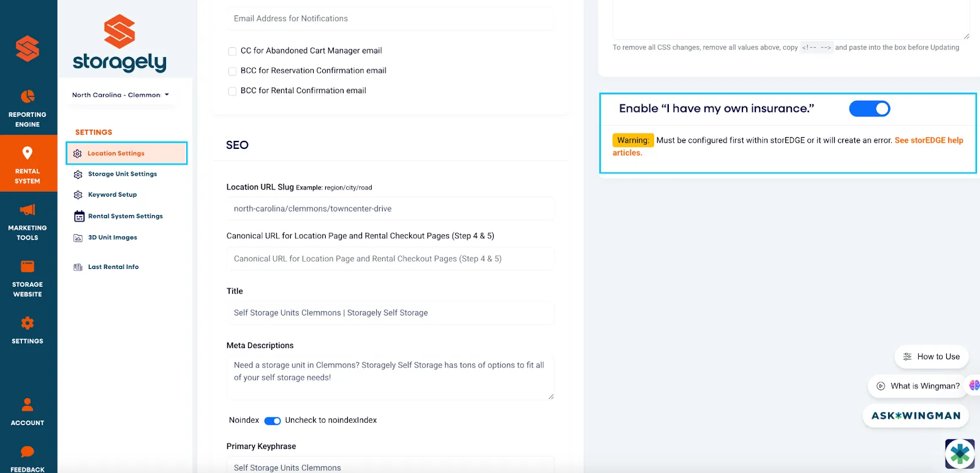Image resolution: width=980 pixels, height=473 pixels.
Task: Open the Reporting Engine pie chart icon
Action: pyautogui.click(x=28, y=96)
